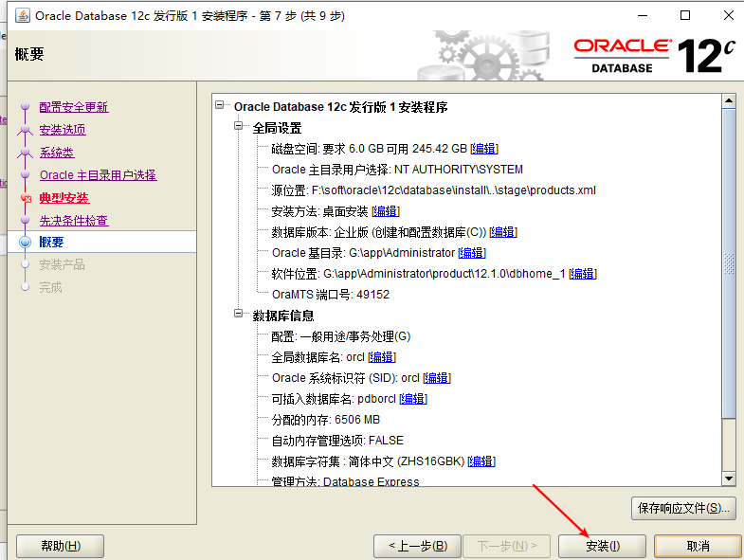Click 保存响应文件(S)... button
The image size is (744, 560).
[683, 508]
